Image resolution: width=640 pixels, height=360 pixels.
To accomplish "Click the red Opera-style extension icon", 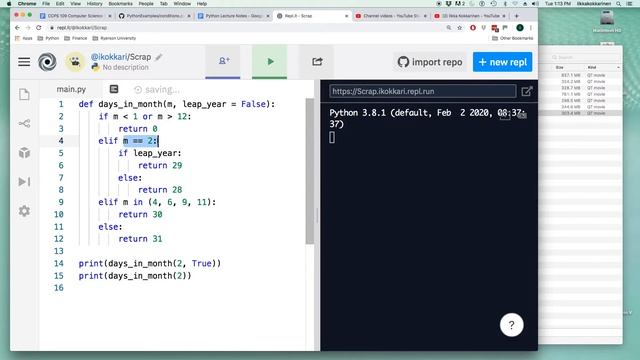I will [x=473, y=28].
